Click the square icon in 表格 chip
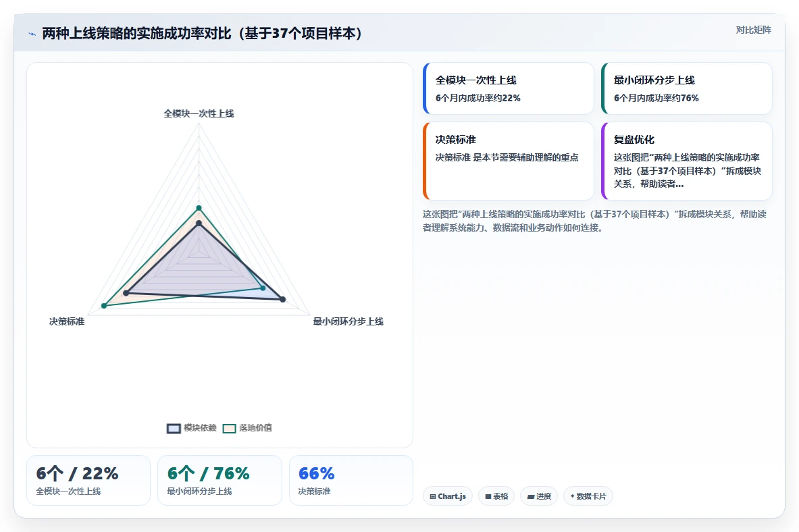This screenshot has height=532, width=799. (x=488, y=497)
